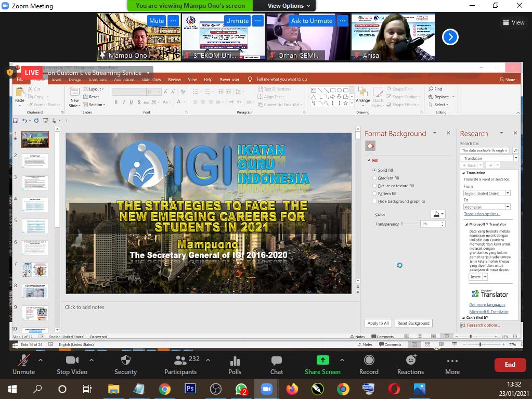532x399 pixels.
Task: Click the Transparency slider track
Action: (410, 224)
